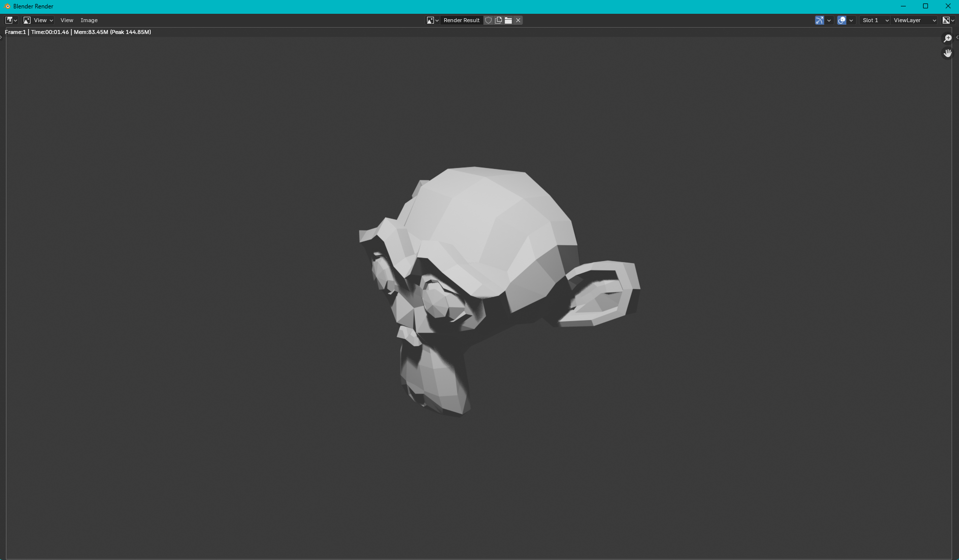
Task: Click the zoom magnifier icon in viewport
Action: [947, 38]
